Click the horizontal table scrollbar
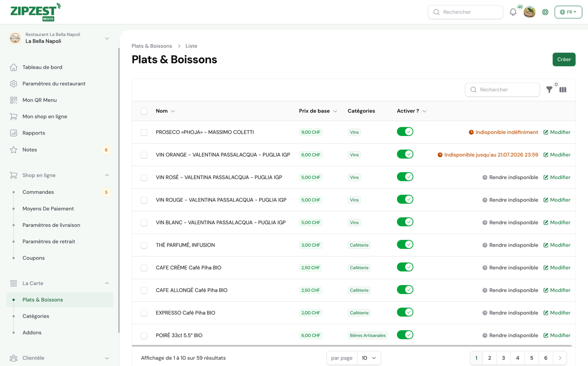 (352, 346)
